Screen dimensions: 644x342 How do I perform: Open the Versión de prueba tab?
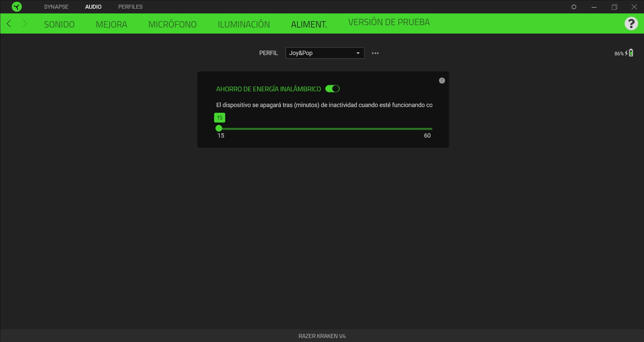click(389, 22)
